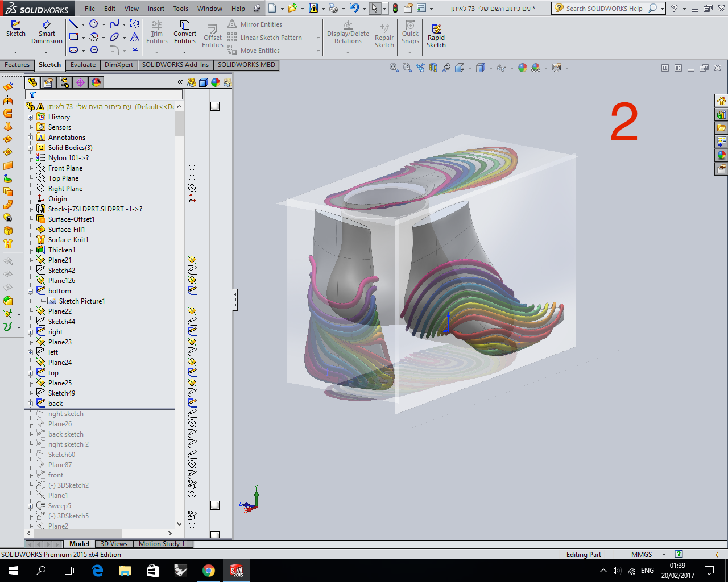Image resolution: width=728 pixels, height=582 pixels.
Task: Select the Smart Dimension tool
Action: (x=46, y=32)
